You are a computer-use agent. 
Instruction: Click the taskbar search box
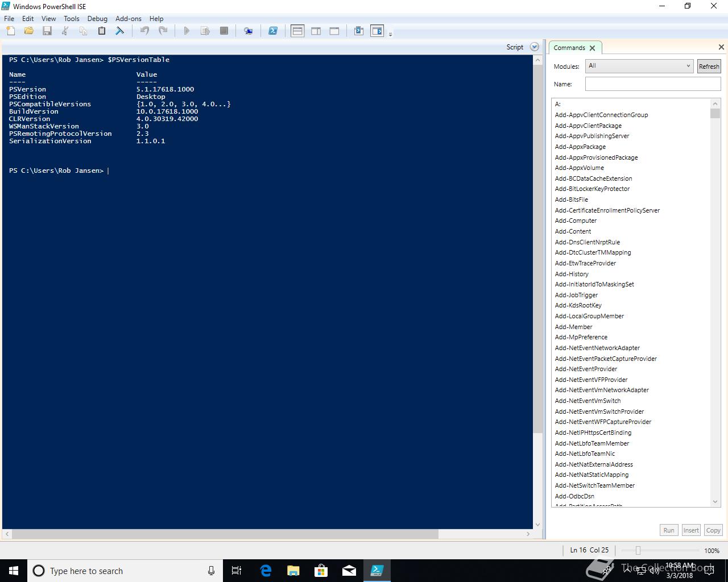124,571
